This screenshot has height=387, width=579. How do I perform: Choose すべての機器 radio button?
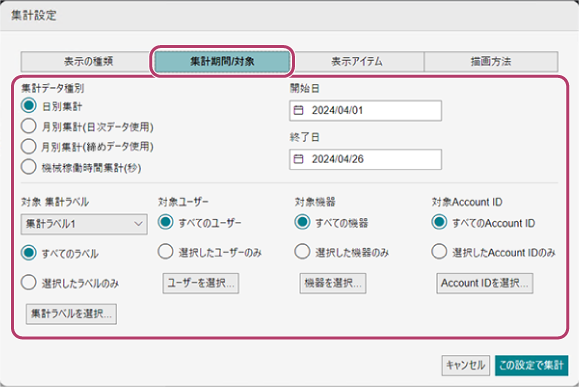click(x=302, y=222)
